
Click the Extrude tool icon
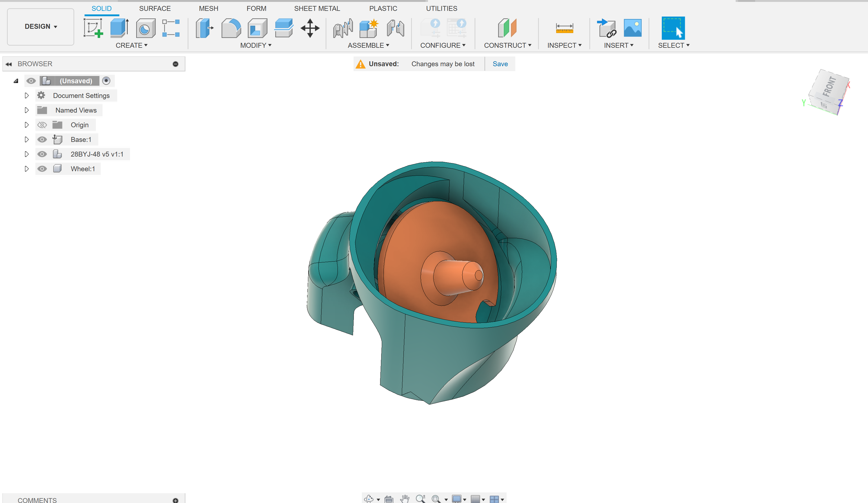(x=119, y=28)
